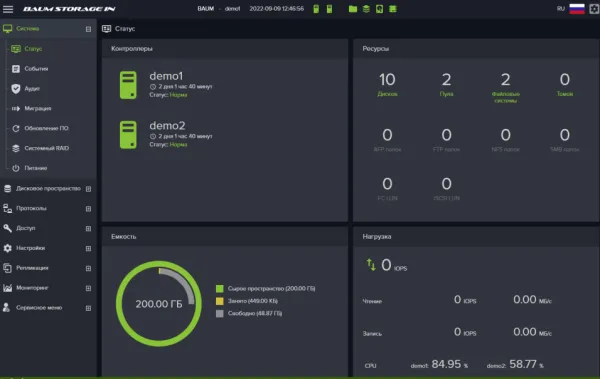Expand the Репликация section
The image size is (600, 379).
[88, 269]
